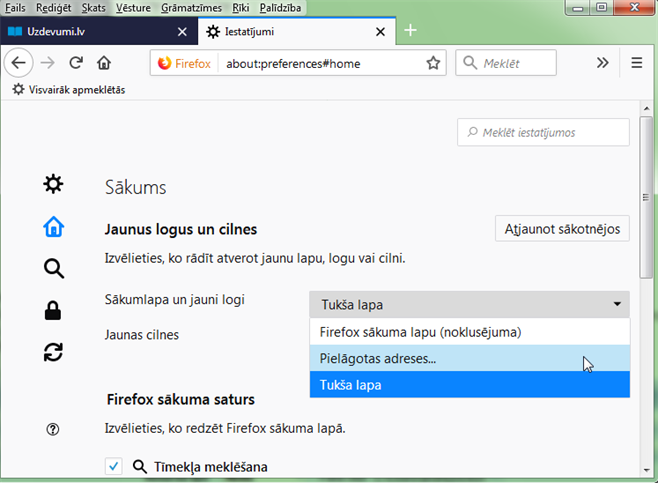The image size is (658, 483).
Task: Expand the Sākumlapa un jauni logi dropdown
Action: tap(469, 305)
